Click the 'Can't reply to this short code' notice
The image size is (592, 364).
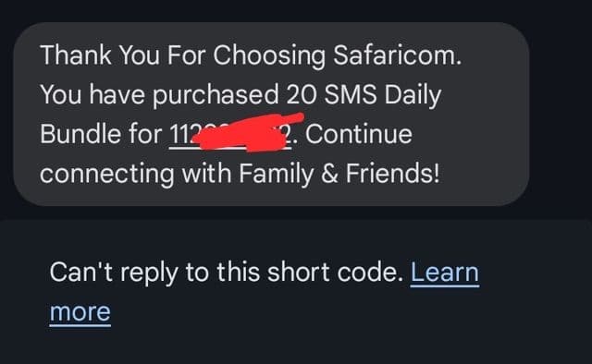[x=227, y=273]
